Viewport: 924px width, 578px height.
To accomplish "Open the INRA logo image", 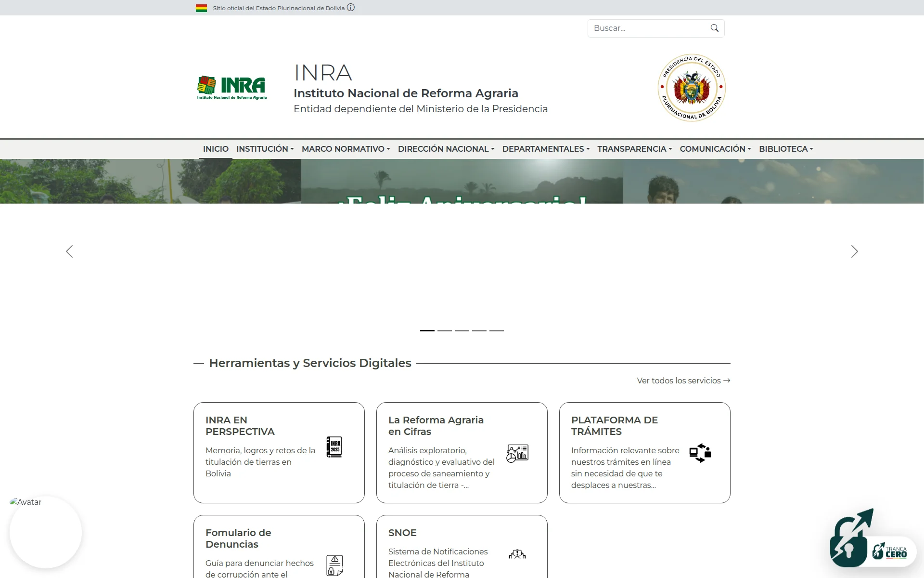I will 232,88.
